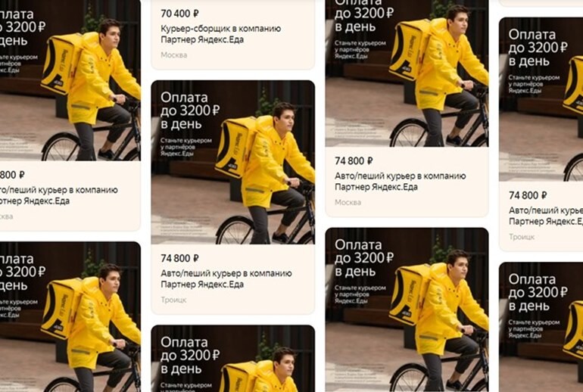Click Москва below the uncropped Авто/пеший курьер listing
The width and height of the screenshot is (583, 392).
348,203
